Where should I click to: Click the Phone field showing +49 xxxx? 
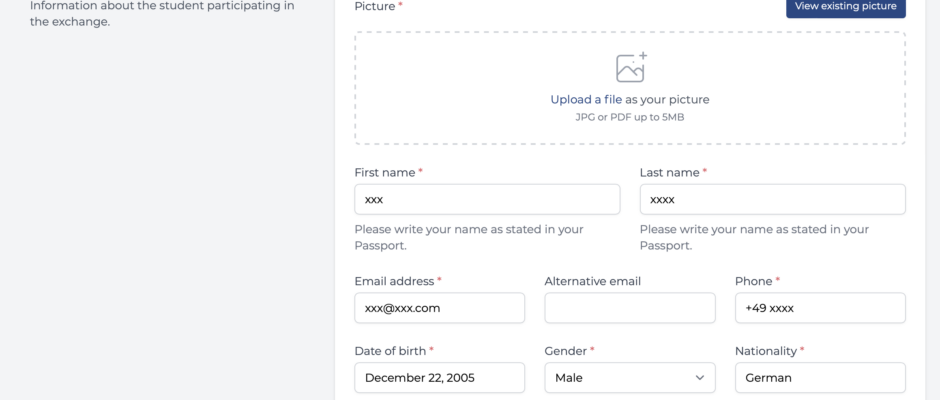pos(820,308)
